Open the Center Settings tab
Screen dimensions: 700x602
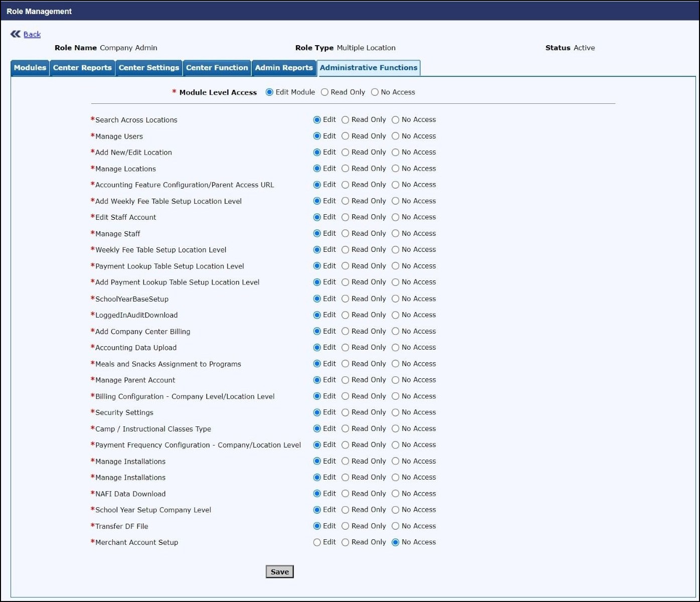[149, 68]
